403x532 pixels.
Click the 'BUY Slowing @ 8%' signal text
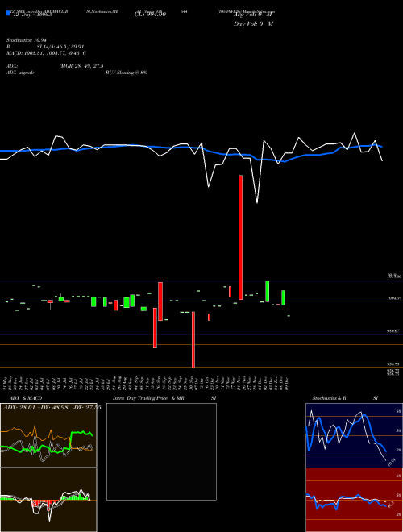[x=127, y=73]
